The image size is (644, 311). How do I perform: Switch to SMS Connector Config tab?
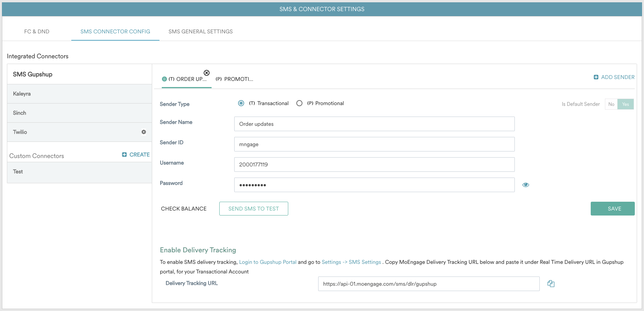115,31
